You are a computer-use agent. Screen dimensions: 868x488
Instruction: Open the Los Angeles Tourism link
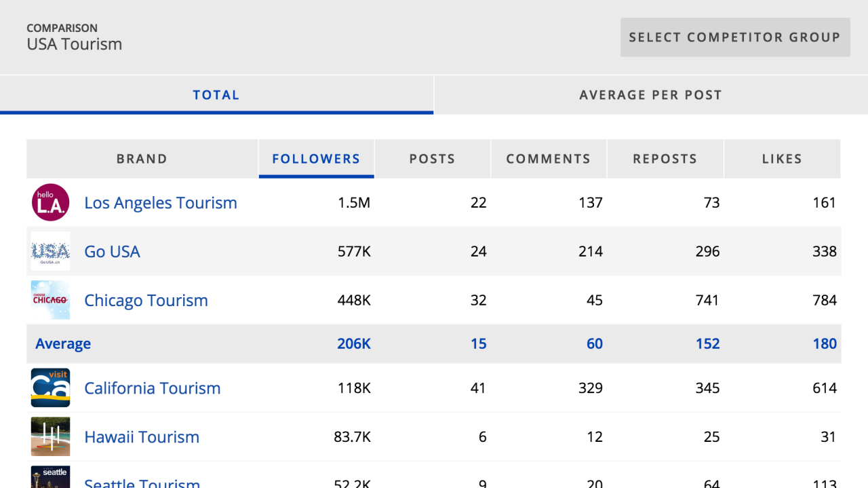(x=161, y=203)
